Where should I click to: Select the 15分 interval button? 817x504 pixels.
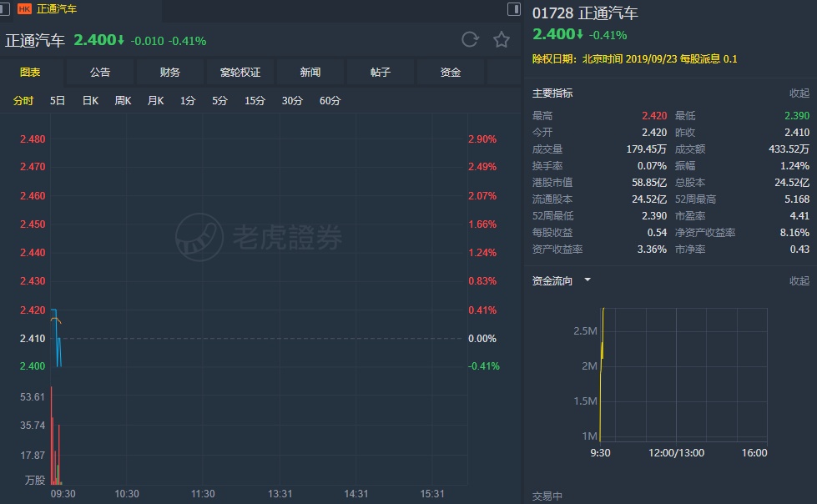(255, 101)
